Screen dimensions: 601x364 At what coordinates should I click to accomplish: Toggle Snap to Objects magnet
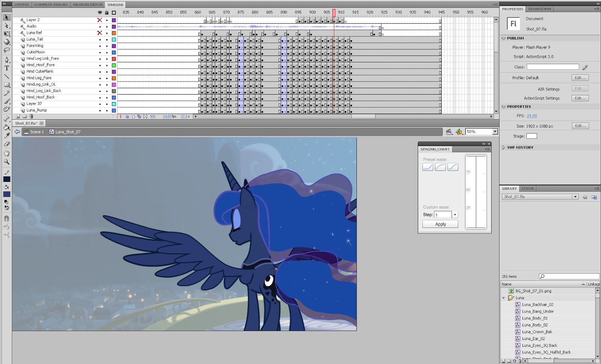pos(6,218)
